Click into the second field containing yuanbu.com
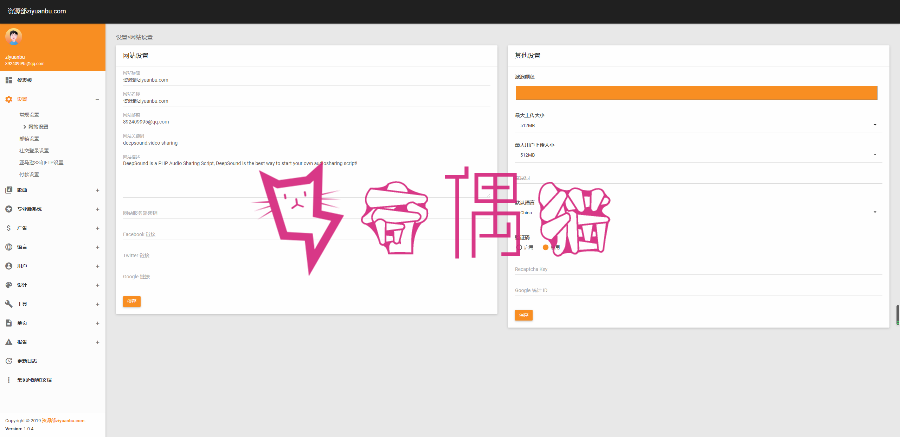The width and height of the screenshot is (900, 437). pyautogui.click(x=307, y=101)
